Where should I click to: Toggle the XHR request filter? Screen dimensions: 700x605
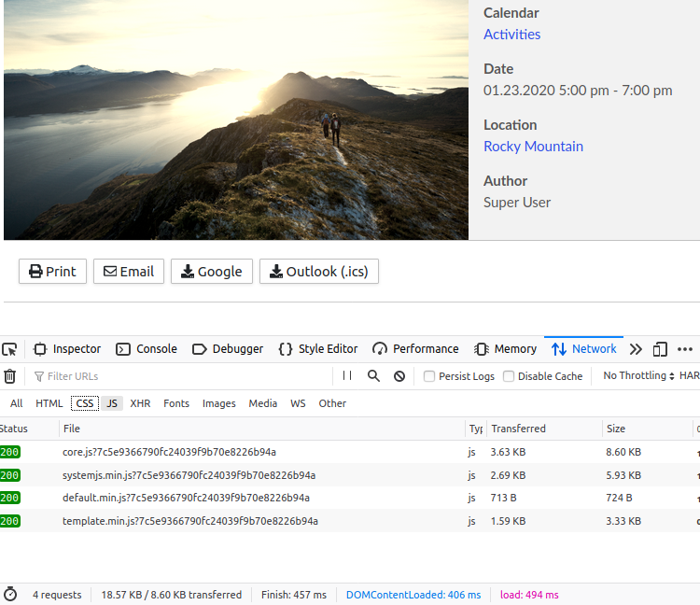coord(140,403)
